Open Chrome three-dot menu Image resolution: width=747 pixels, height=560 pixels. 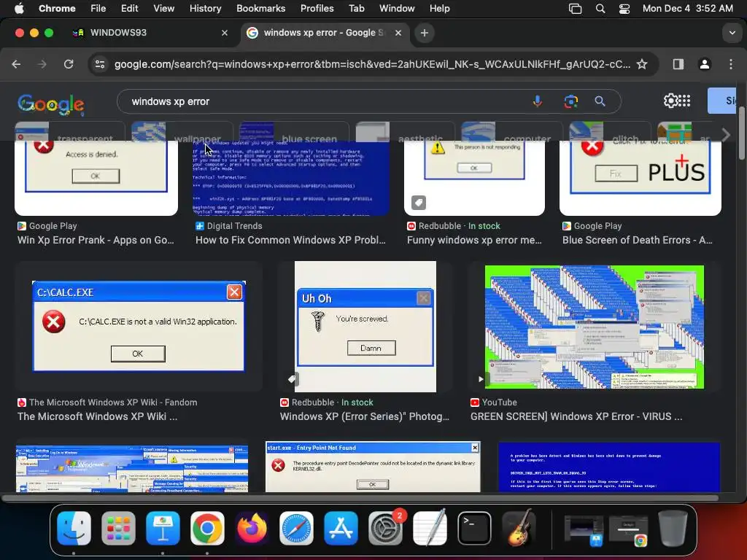point(731,64)
